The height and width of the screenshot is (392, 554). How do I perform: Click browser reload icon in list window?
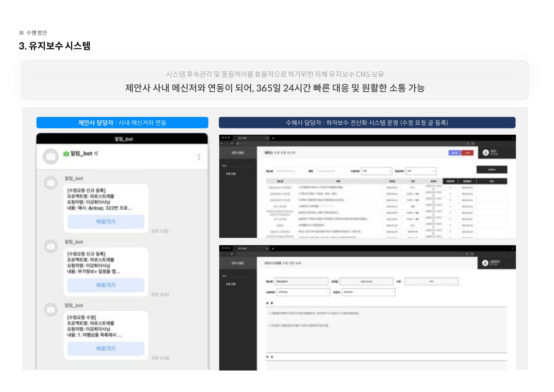[232, 143]
